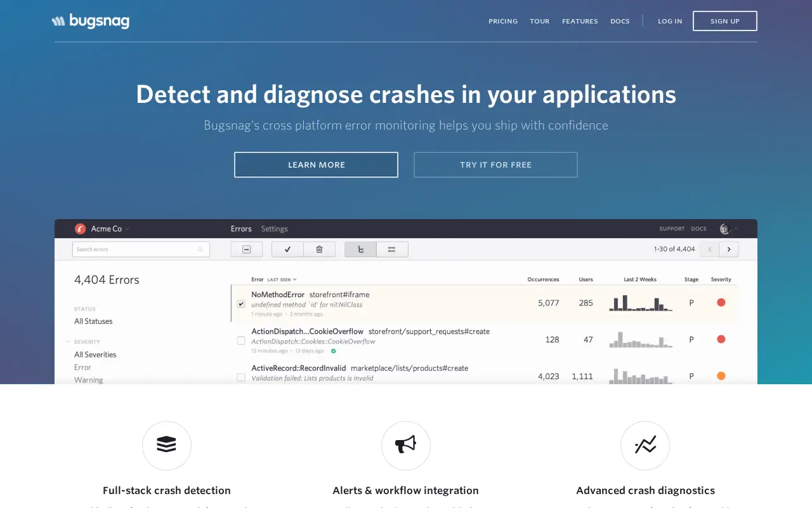
Task: Open Docs in top navigation
Action: tap(620, 21)
